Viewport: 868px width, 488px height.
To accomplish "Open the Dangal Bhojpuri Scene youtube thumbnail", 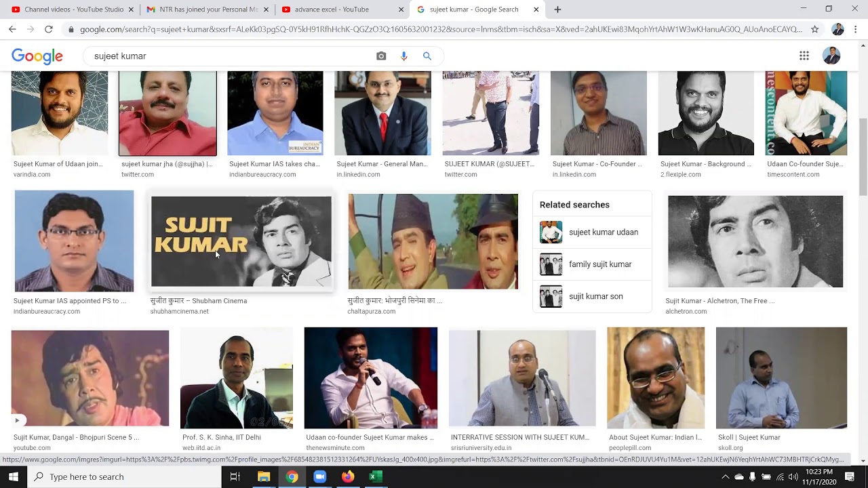I will tap(90, 378).
